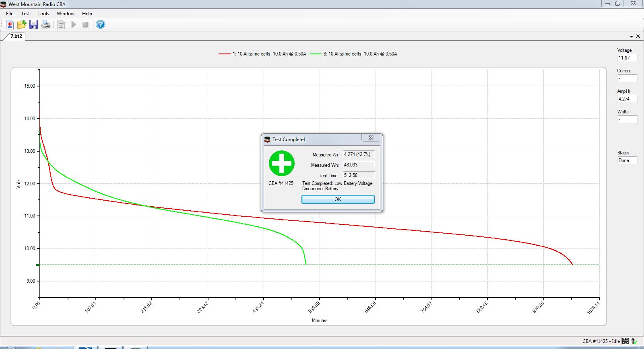644x349 pixels.
Task: Open the tab list dropdown arrow
Action: [632, 37]
